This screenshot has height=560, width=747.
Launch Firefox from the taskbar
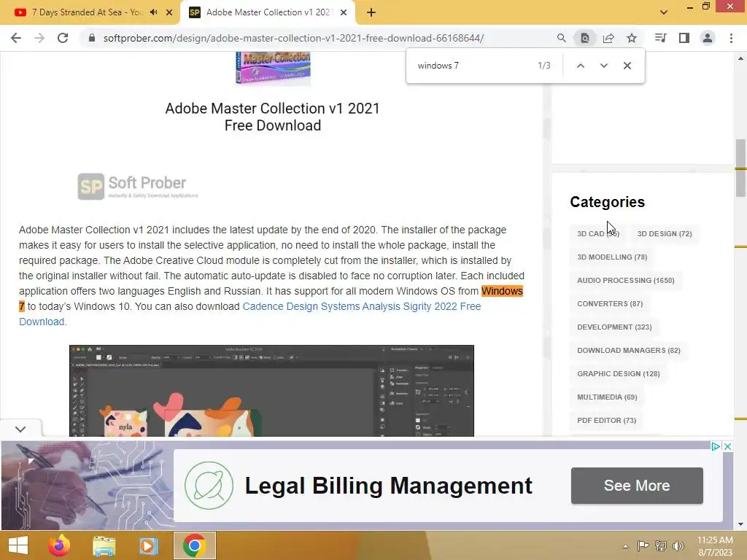(59, 545)
